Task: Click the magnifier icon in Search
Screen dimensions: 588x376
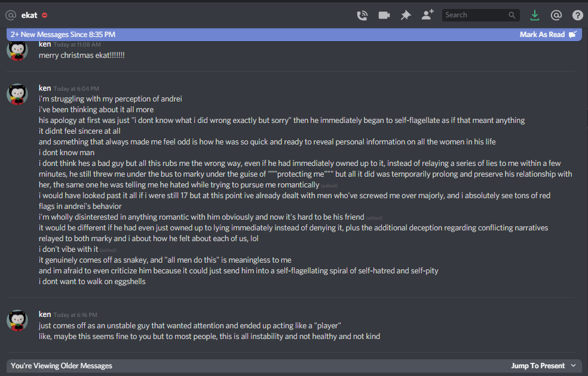Action: click(x=512, y=16)
